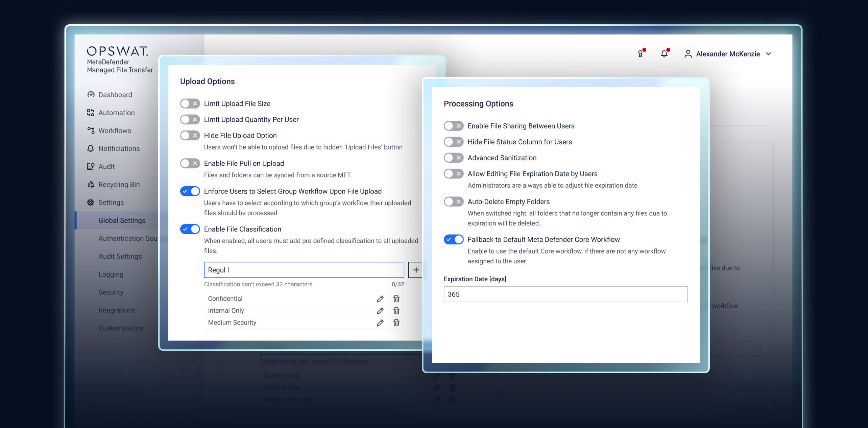Enable the Limit Upload File Size toggle

pyautogui.click(x=190, y=103)
